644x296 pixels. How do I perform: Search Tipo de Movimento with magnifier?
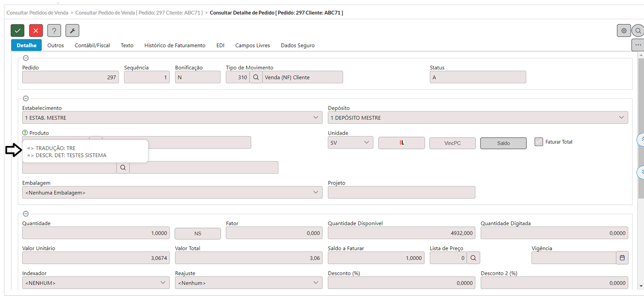256,77
